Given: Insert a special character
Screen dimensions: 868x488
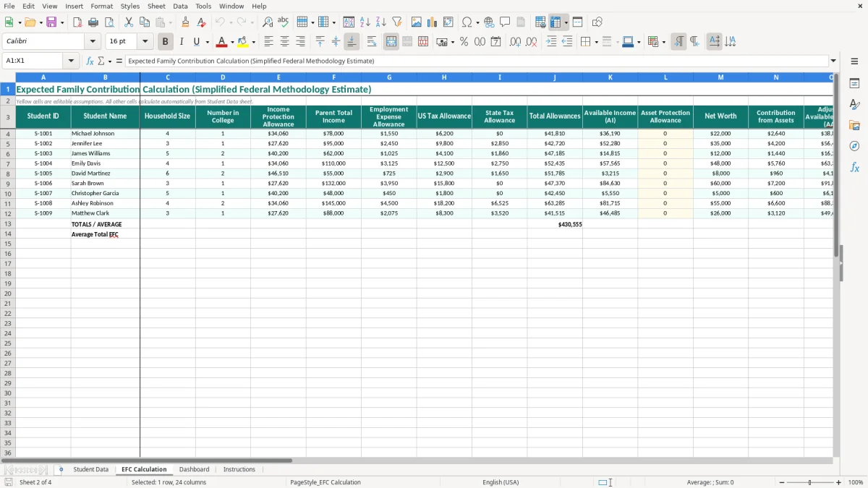Looking at the screenshot, I should [x=467, y=22].
